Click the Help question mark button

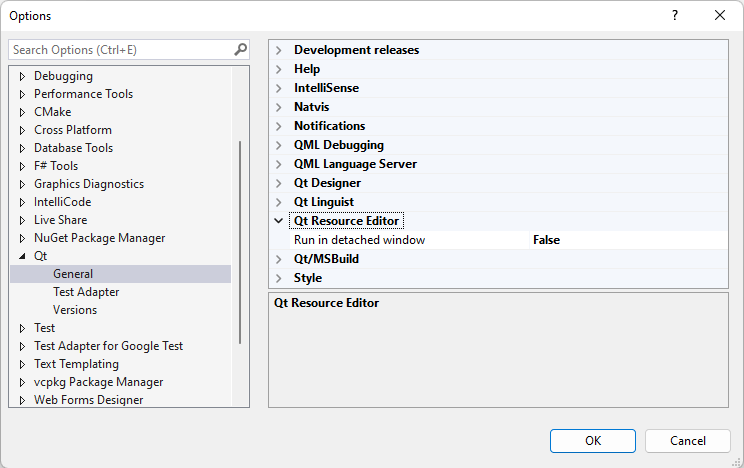(x=675, y=15)
